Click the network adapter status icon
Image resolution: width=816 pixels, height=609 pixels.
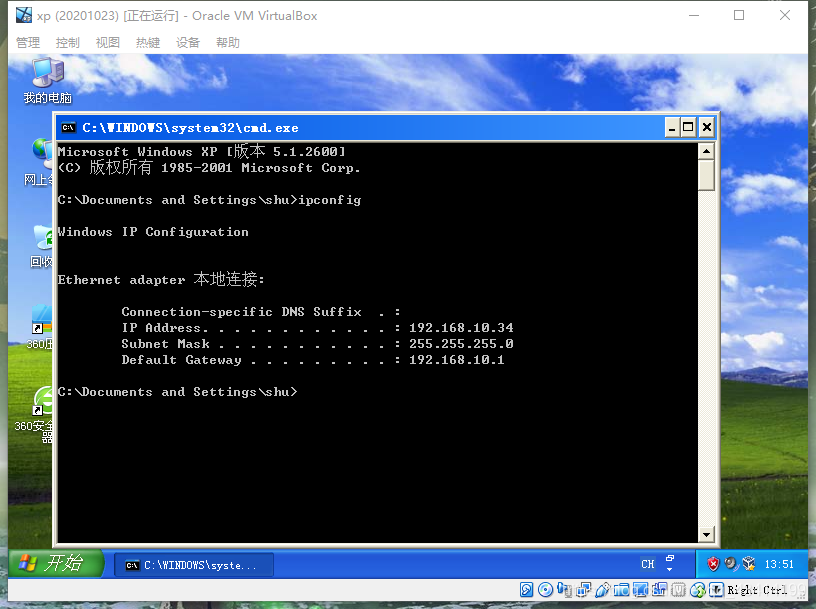pyautogui.click(x=584, y=589)
